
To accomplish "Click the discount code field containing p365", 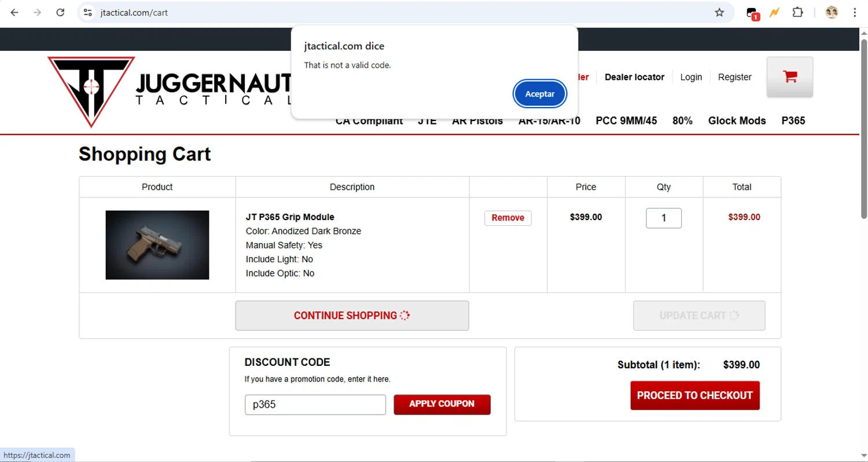I will [x=315, y=405].
